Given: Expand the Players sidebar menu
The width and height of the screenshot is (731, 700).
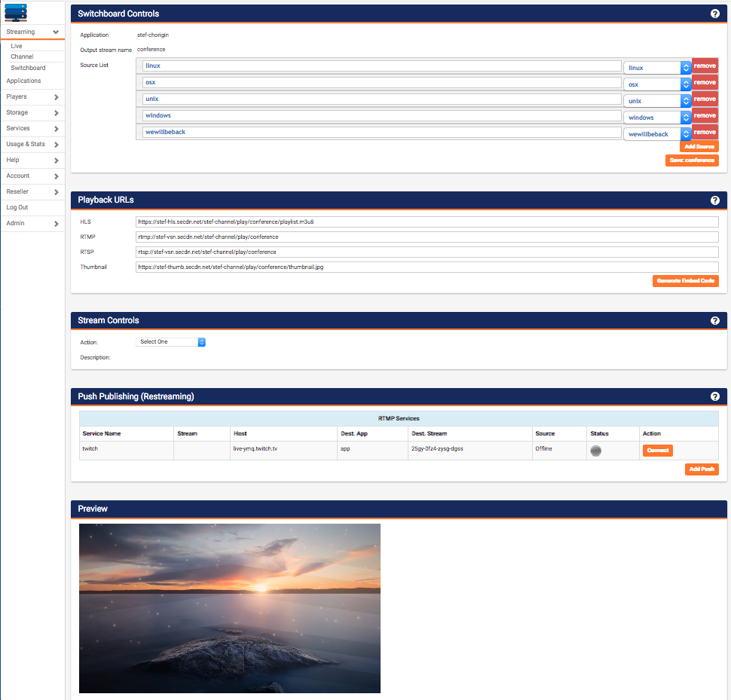Looking at the screenshot, I should click(32, 96).
